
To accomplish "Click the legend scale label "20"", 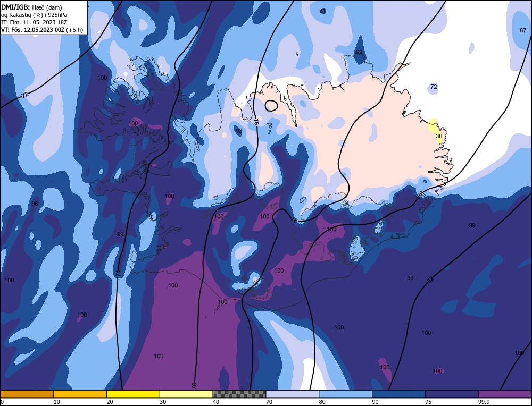I will (110, 402).
